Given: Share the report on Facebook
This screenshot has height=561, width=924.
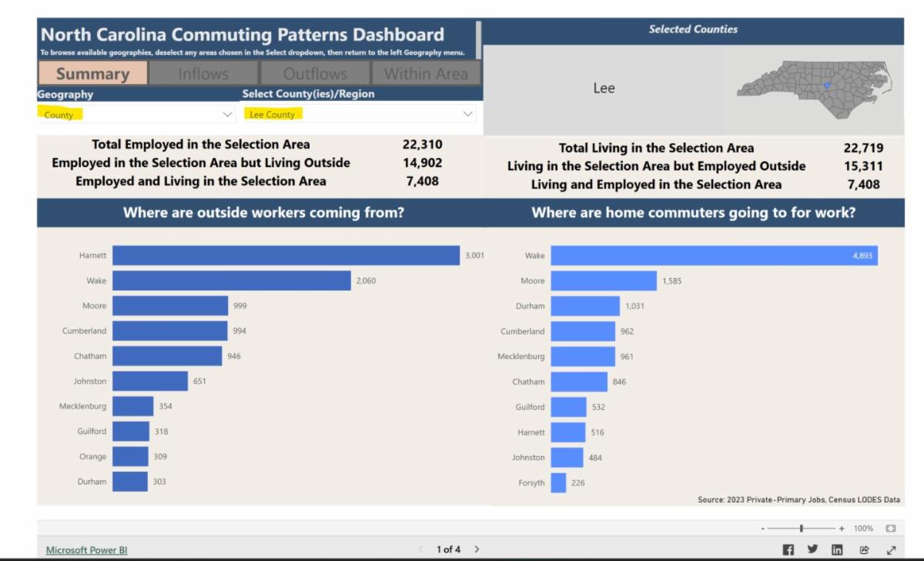Looking at the screenshot, I should click(788, 549).
